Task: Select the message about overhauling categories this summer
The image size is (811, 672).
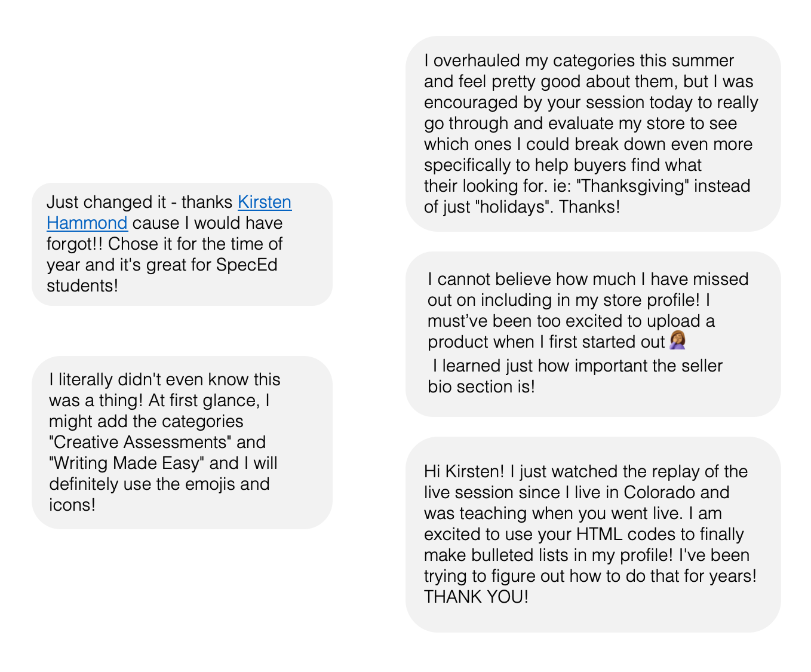Action: click(x=593, y=134)
